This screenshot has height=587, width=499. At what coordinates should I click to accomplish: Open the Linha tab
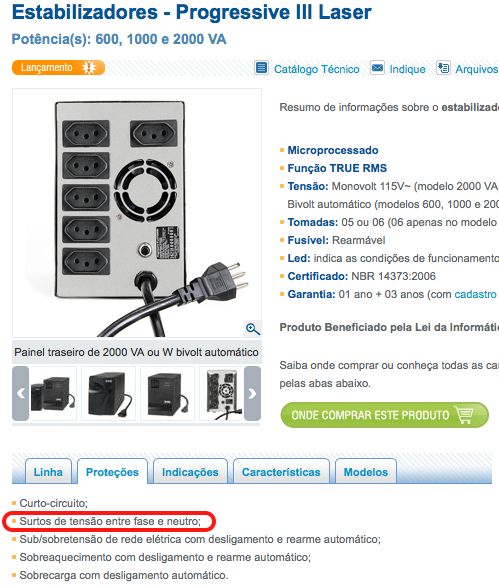point(48,471)
